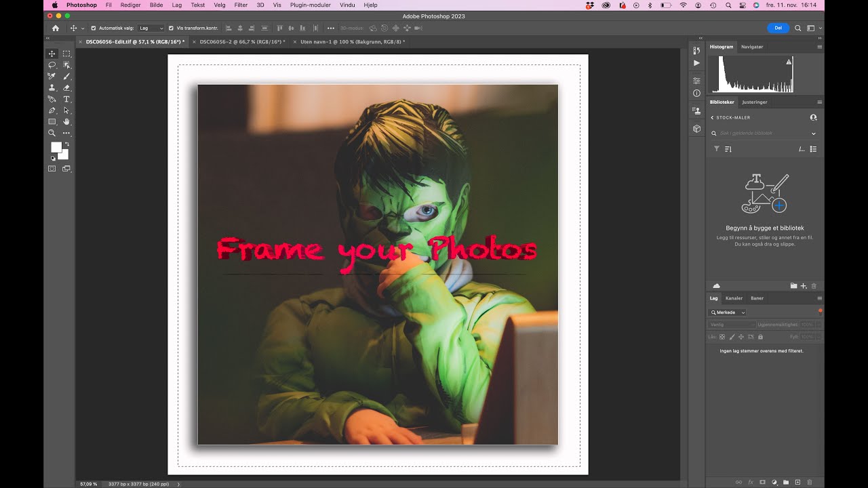Change the screen mode
The width and height of the screenshot is (868, 488).
tap(66, 169)
